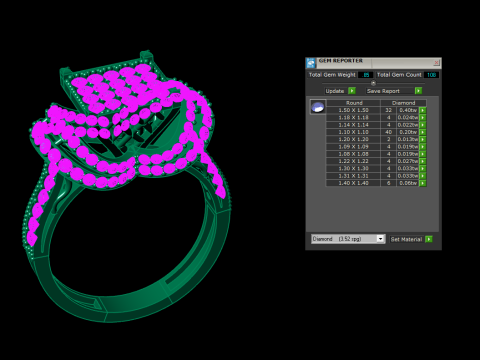Screen dimensions: 480x360
Task: Click green arrow in 1.22 X 1.22 row
Action: (423, 161)
